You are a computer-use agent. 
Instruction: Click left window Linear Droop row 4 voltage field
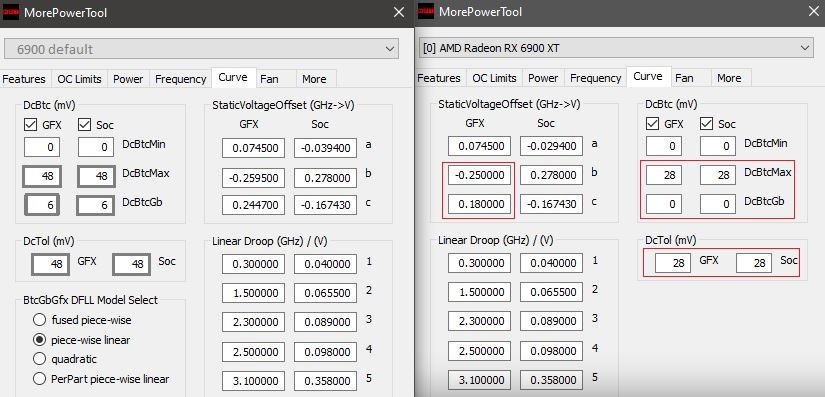[x=326, y=351]
